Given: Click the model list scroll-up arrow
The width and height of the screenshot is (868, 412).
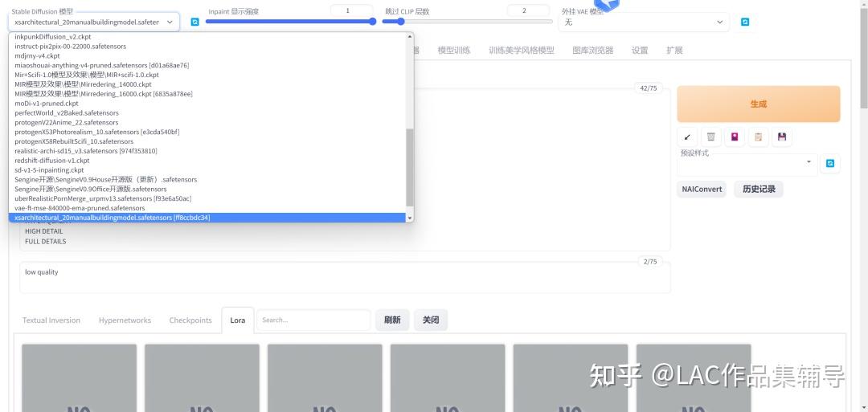Looking at the screenshot, I should (410, 36).
